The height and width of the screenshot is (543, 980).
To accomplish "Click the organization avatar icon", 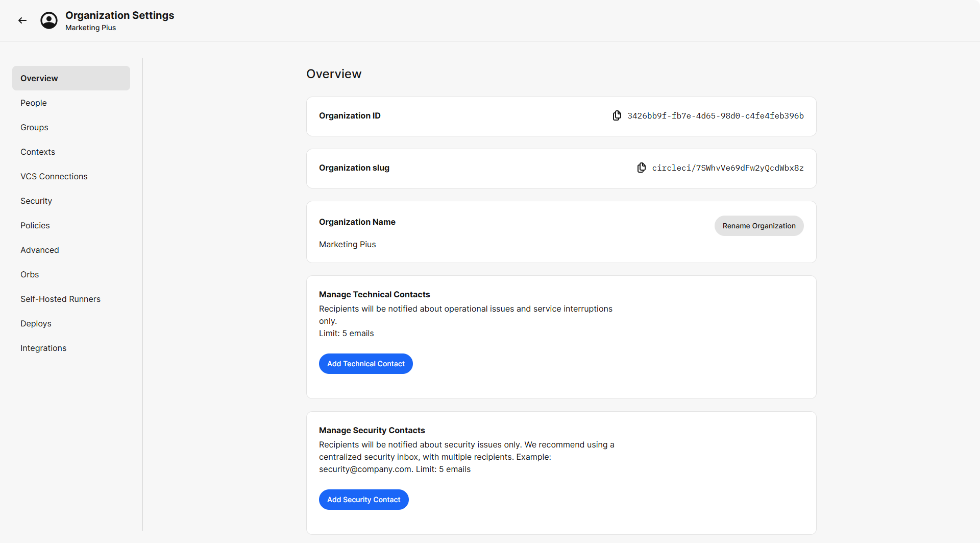I will tap(49, 20).
